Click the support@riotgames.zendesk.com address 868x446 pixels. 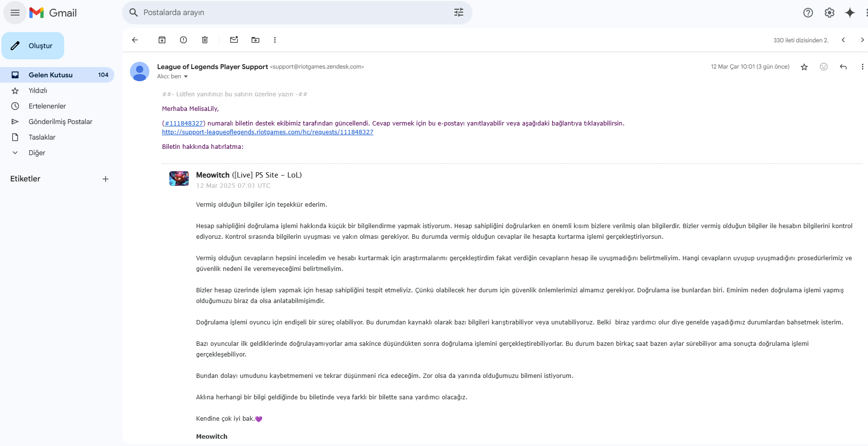[317, 67]
